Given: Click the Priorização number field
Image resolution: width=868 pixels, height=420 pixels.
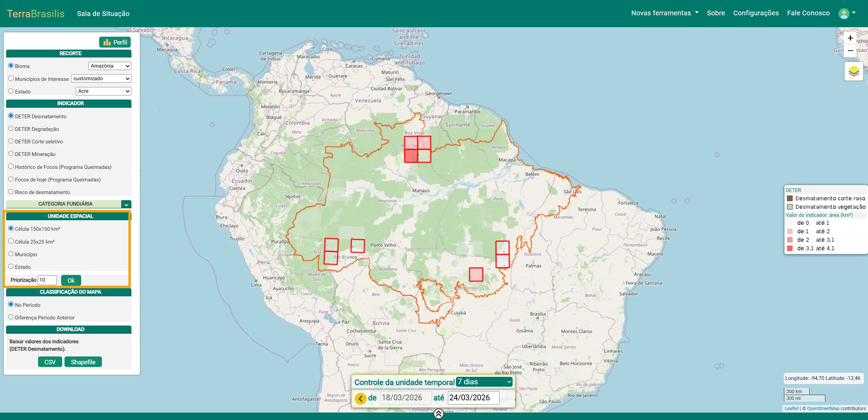Looking at the screenshot, I should pos(47,280).
